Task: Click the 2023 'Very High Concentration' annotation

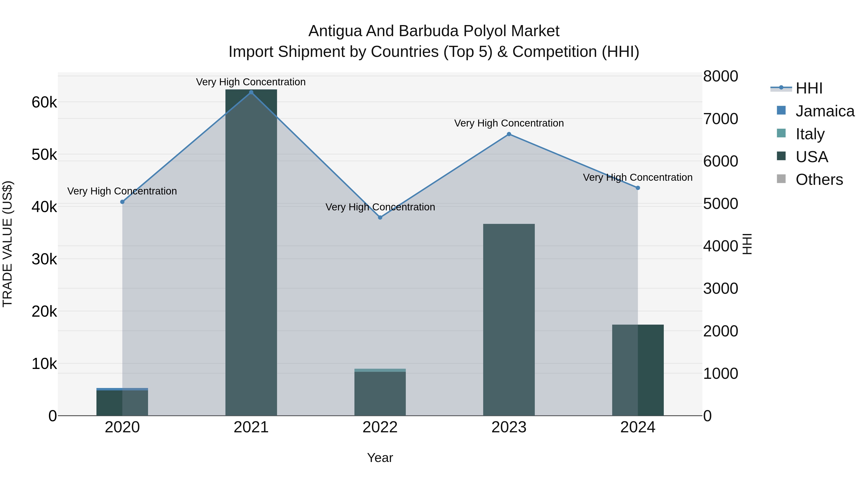Action: coord(509,123)
